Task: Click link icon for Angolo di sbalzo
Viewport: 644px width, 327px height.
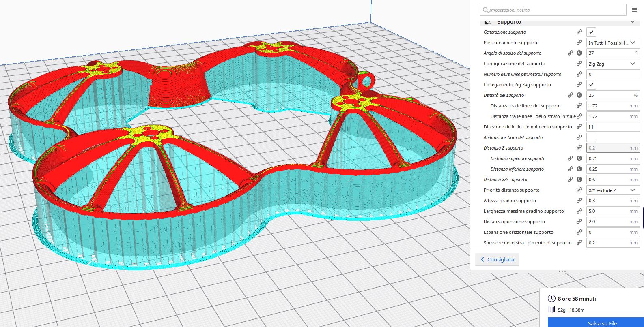Action: (571, 53)
